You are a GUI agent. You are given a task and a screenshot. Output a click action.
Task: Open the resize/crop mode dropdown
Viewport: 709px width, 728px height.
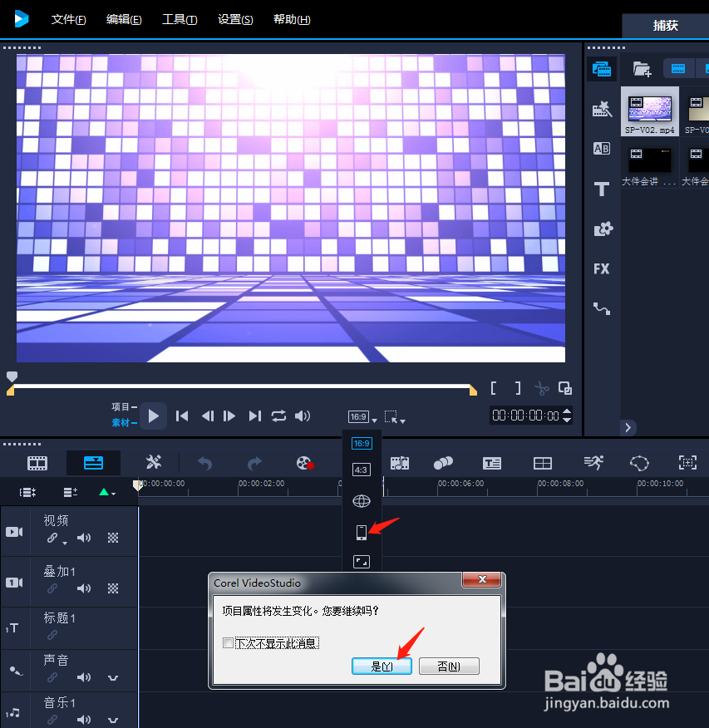[395, 417]
